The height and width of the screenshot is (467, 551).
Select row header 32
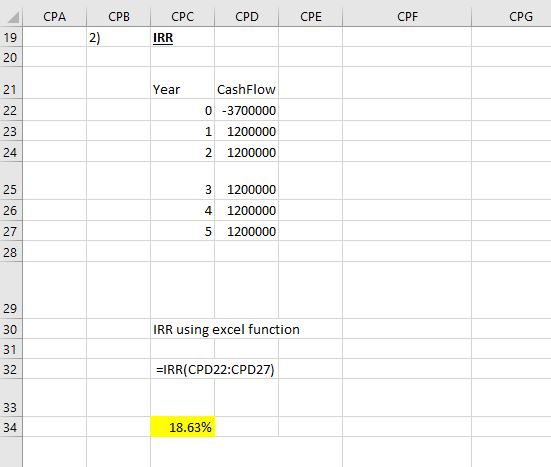click(x=11, y=369)
